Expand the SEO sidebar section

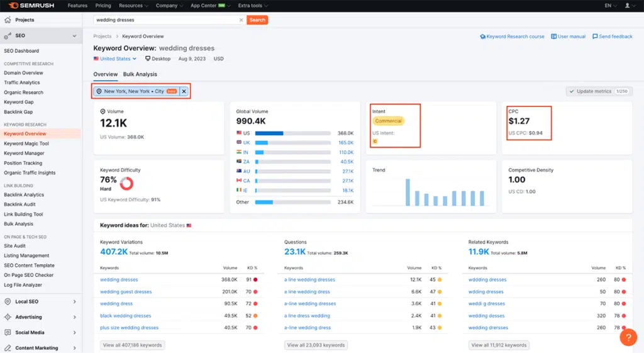click(74, 36)
